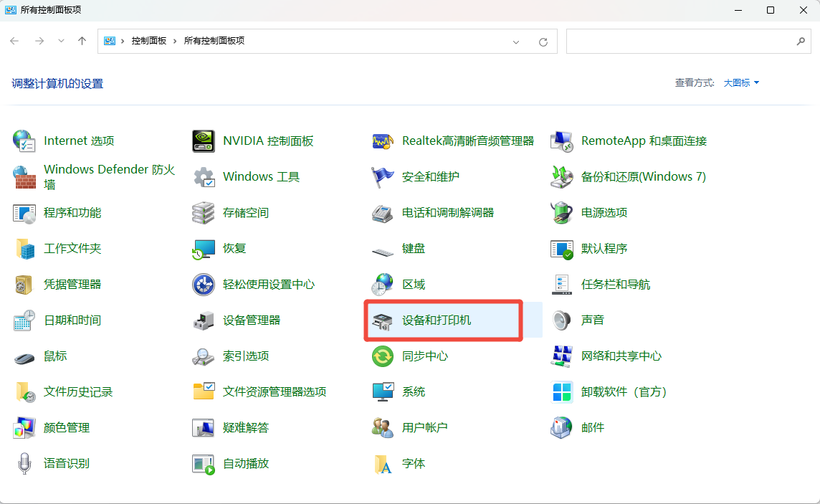Open the 网络和共享中心 text label
Image resolution: width=820 pixels, height=504 pixels.
(x=621, y=356)
